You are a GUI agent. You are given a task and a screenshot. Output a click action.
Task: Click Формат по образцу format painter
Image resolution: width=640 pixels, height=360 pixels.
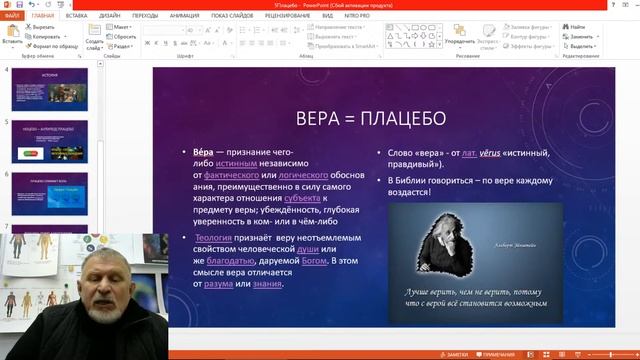coord(51,46)
